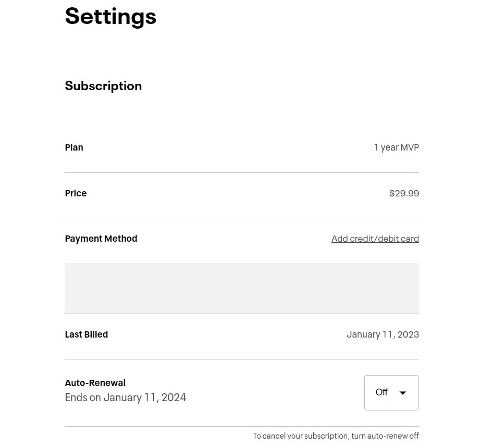This screenshot has height=448, width=493.
Task: Click the divider line beneath Last Billed row
Action: click(x=242, y=359)
